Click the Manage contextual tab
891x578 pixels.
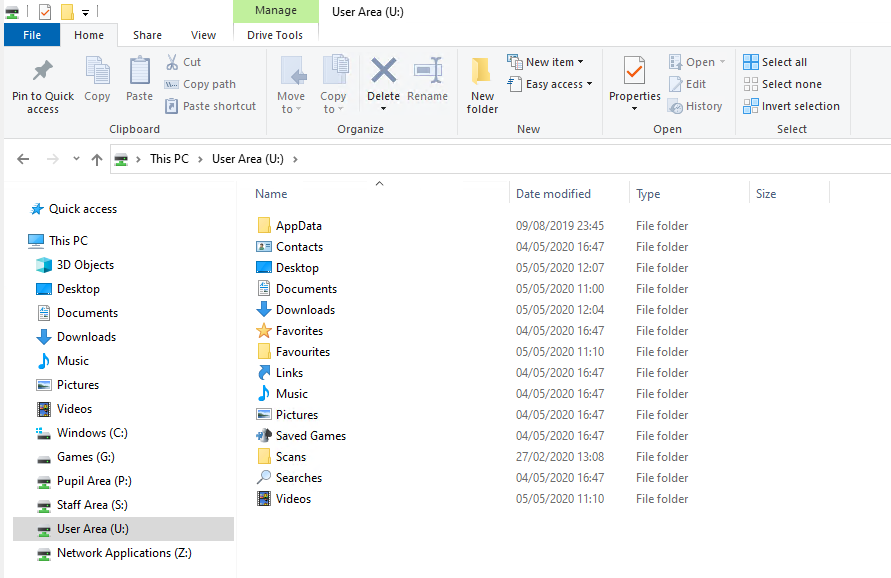point(276,10)
